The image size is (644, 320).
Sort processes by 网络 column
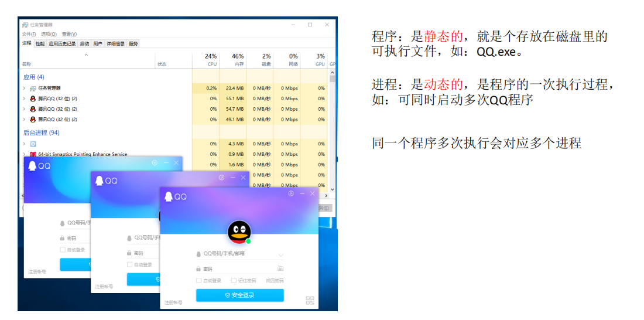tap(286, 60)
